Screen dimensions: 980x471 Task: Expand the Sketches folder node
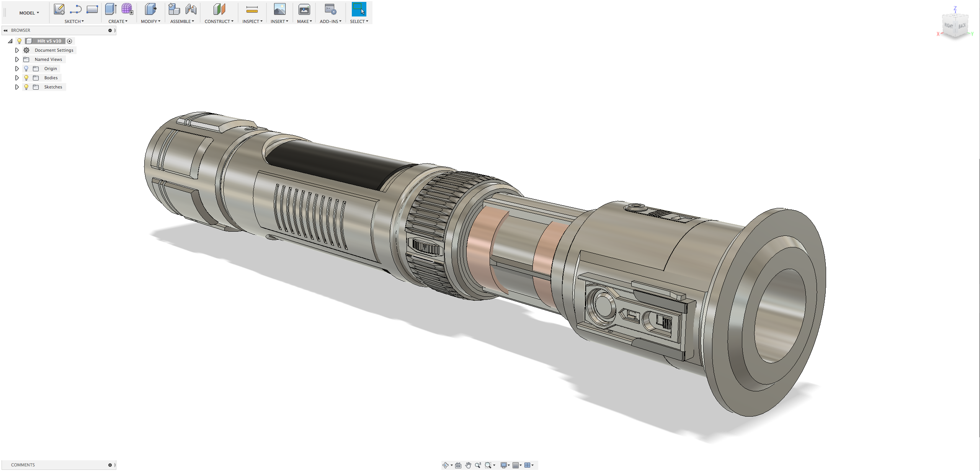pyautogui.click(x=17, y=87)
